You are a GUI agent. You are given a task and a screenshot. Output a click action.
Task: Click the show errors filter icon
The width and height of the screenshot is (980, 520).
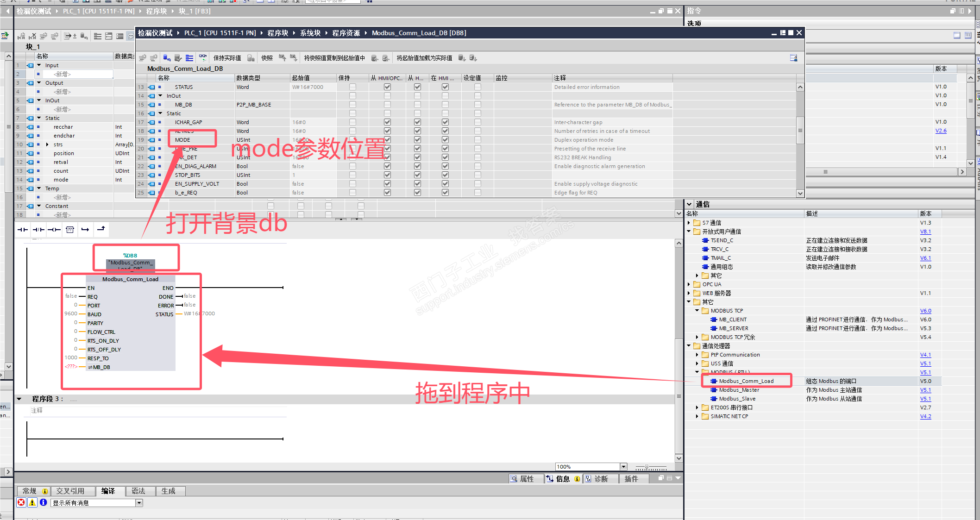21,502
